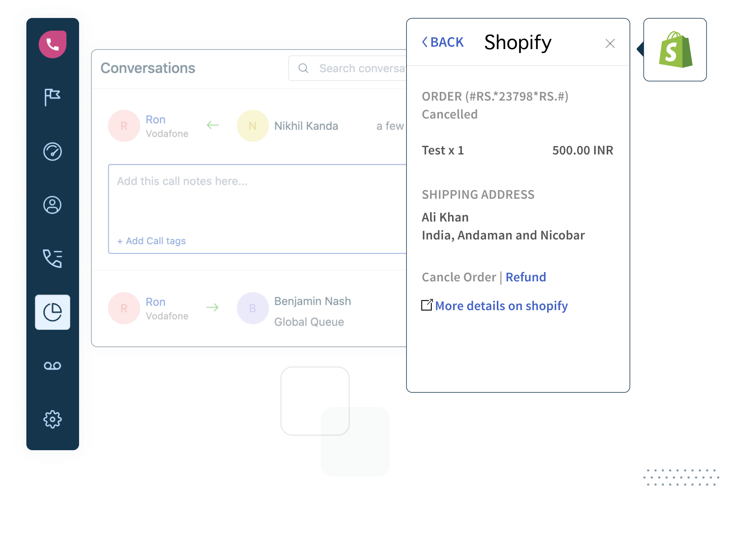Open the dashboard speedometer icon
Image resolution: width=756 pixels, height=534 pixels.
click(52, 152)
